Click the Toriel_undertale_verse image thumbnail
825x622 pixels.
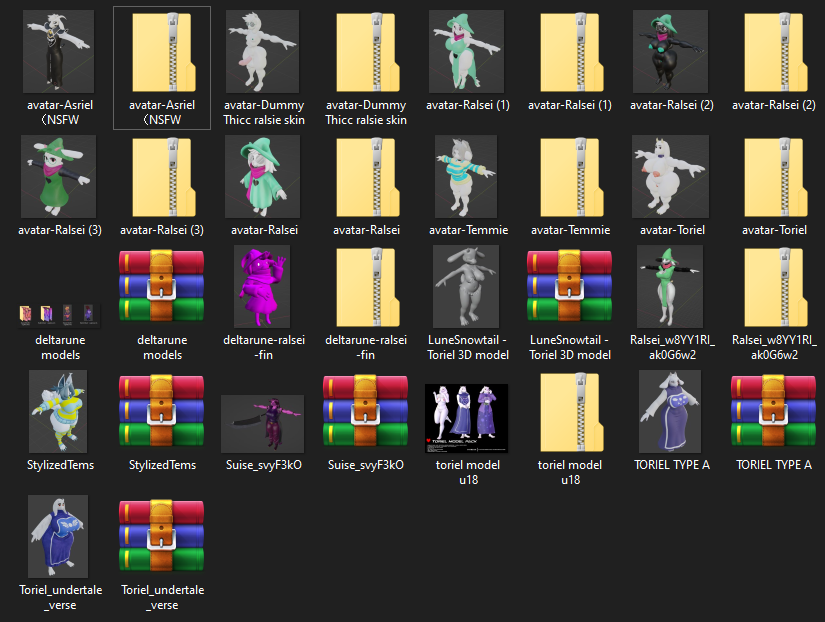pos(58,536)
